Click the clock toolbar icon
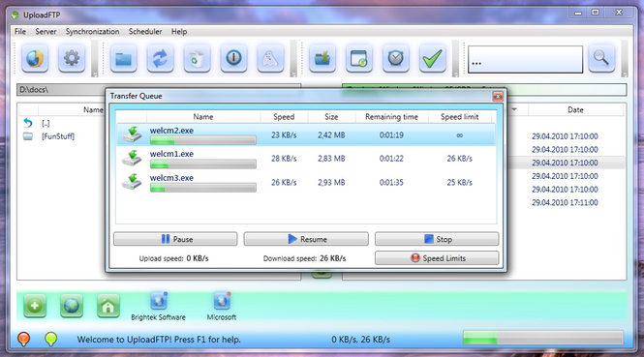The width and height of the screenshot is (644, 357). [x=395, y=59]
